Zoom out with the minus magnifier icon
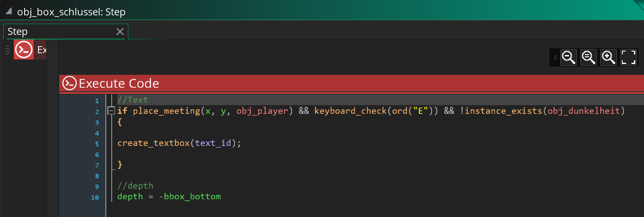Image resolution: width=644 pixels, height=217 pixels. [569, 57]
